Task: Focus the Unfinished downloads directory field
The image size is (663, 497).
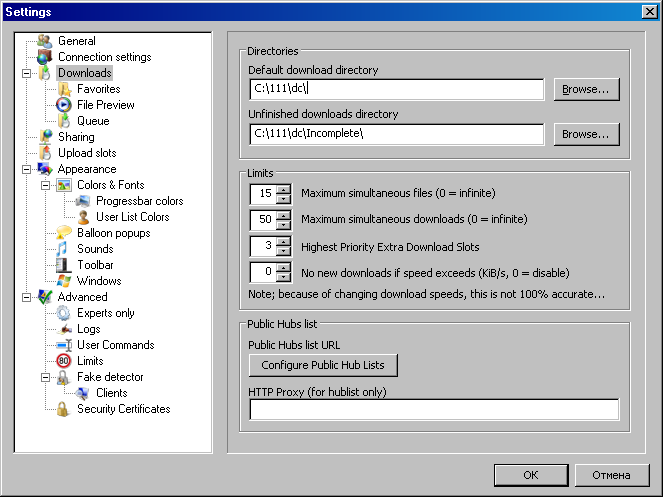Action: click(x=397, y=134)
